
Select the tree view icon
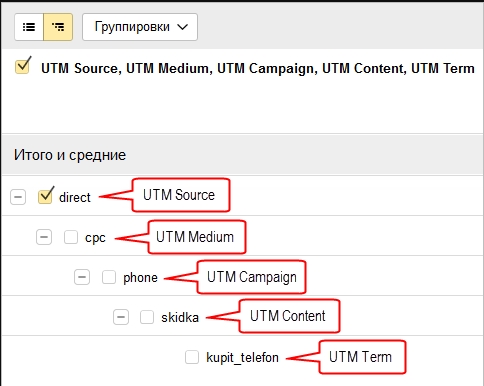pyautogui.click(x=58, y=27)
